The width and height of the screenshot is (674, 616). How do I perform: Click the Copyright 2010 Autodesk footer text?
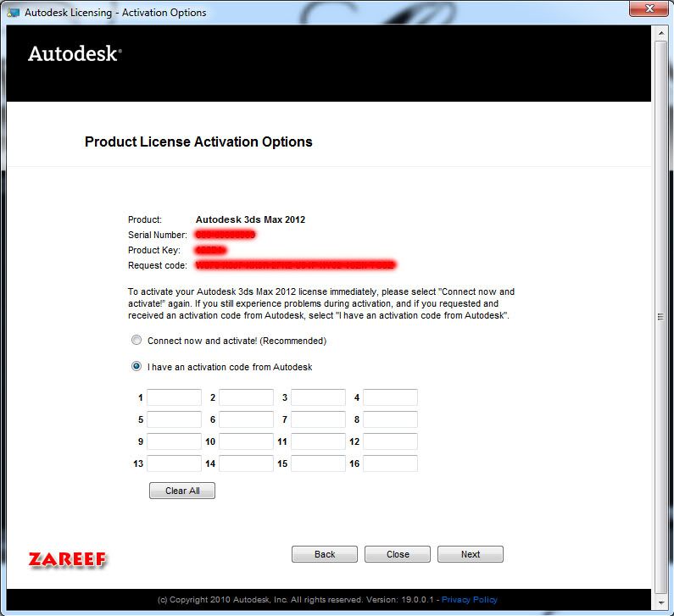click(x=298, y=600)
